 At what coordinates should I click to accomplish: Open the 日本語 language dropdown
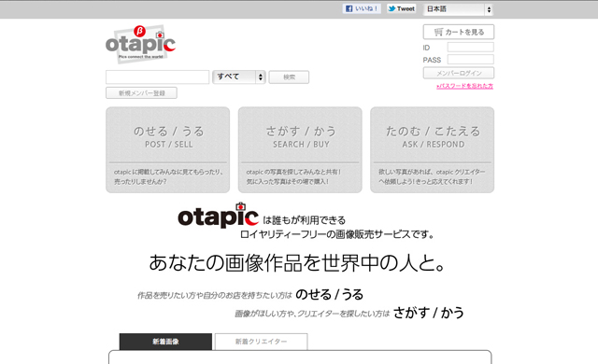[x=458, y=9]
